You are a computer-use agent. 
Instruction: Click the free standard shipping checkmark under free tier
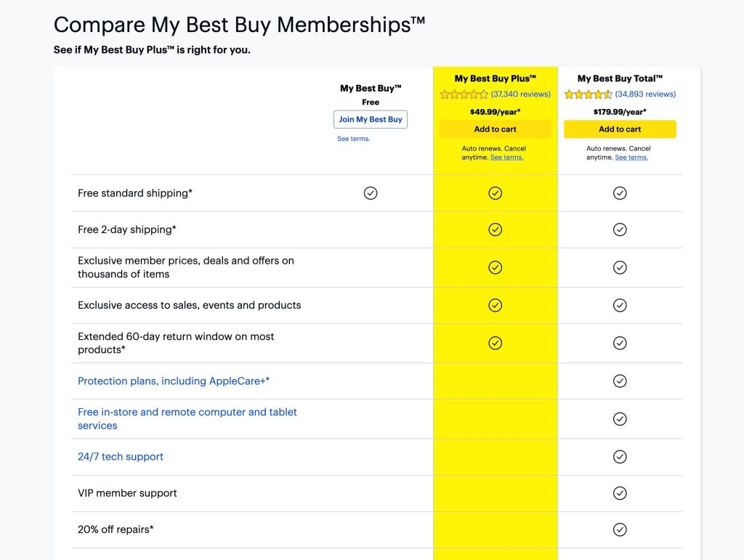tap(371, 193)
